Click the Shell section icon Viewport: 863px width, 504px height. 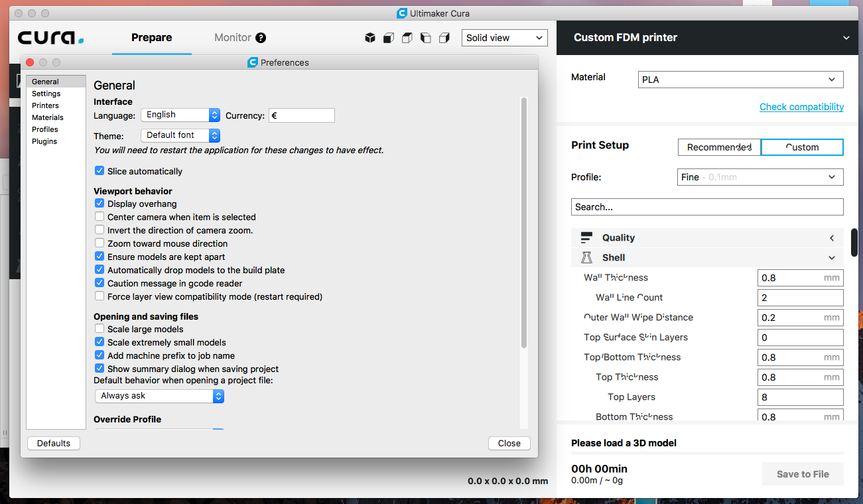(x=586, y=257)
